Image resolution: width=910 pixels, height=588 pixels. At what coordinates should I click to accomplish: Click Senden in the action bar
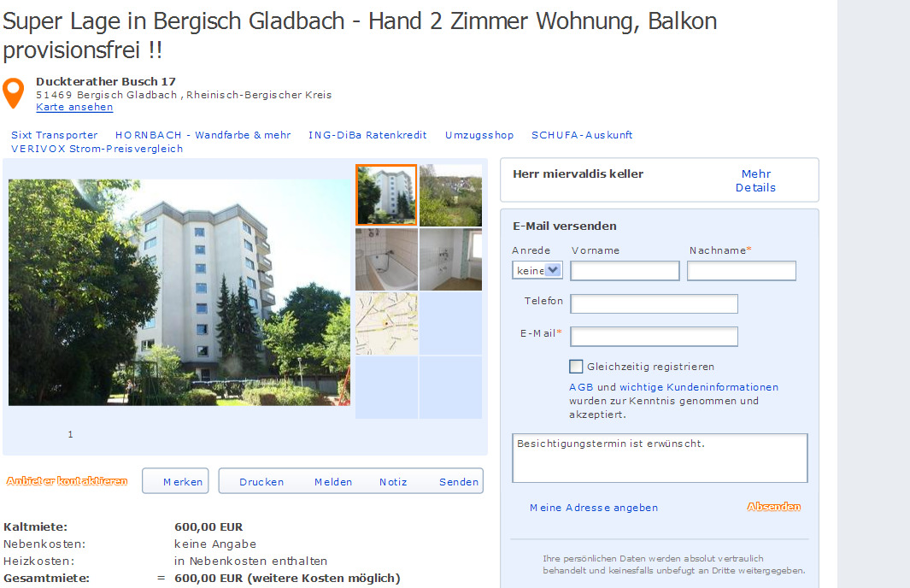point(459,482)
